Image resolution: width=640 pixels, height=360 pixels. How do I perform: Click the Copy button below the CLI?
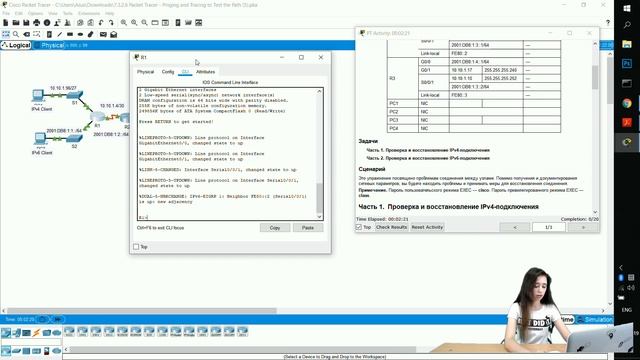click(275, 228)
